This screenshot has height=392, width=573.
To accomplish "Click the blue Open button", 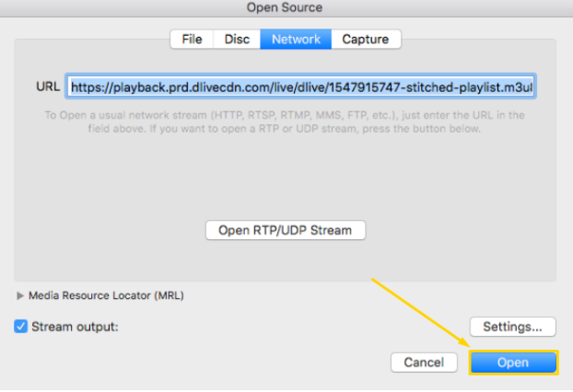I will click(513, 363).
